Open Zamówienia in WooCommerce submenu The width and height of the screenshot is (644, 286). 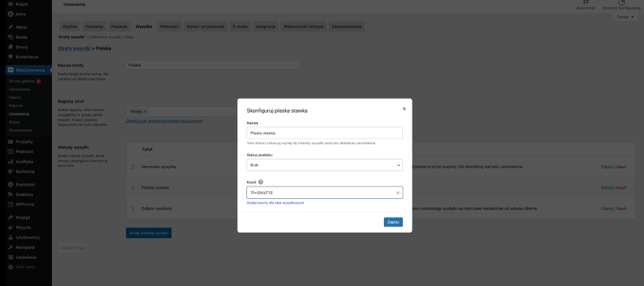(x=19, y=89)
